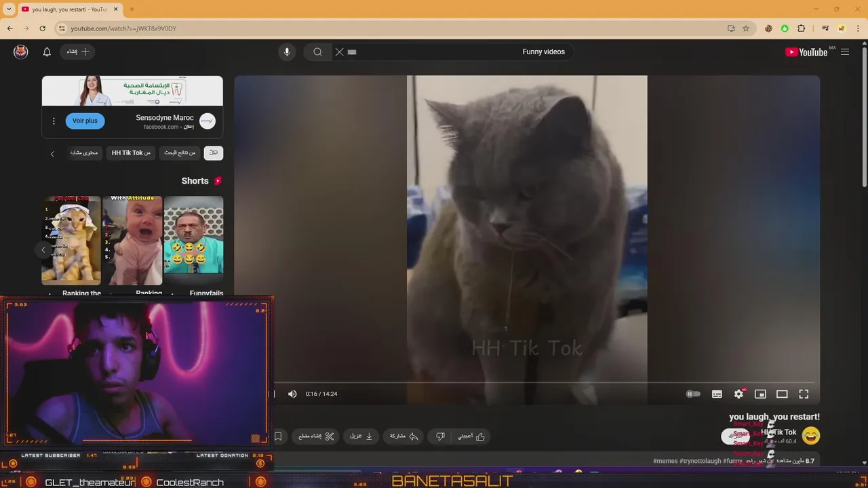The image size is (868, 488).
Task: Toggle video subtitles (captions) button
Action: [x=717, y=394]
